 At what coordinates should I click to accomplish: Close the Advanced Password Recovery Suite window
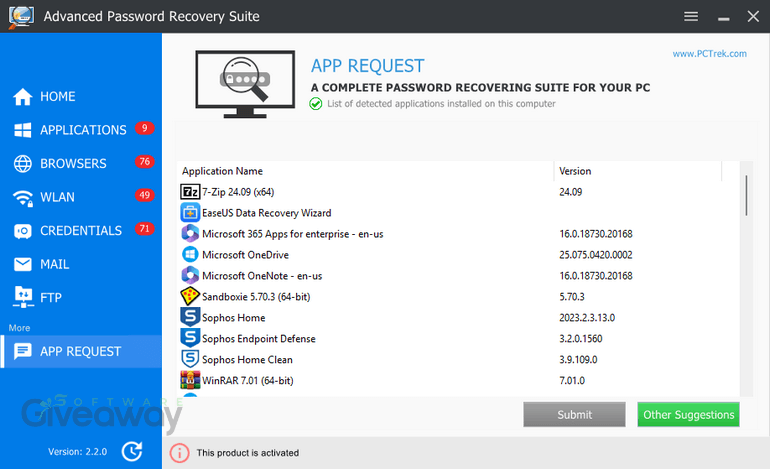point(753,16)
